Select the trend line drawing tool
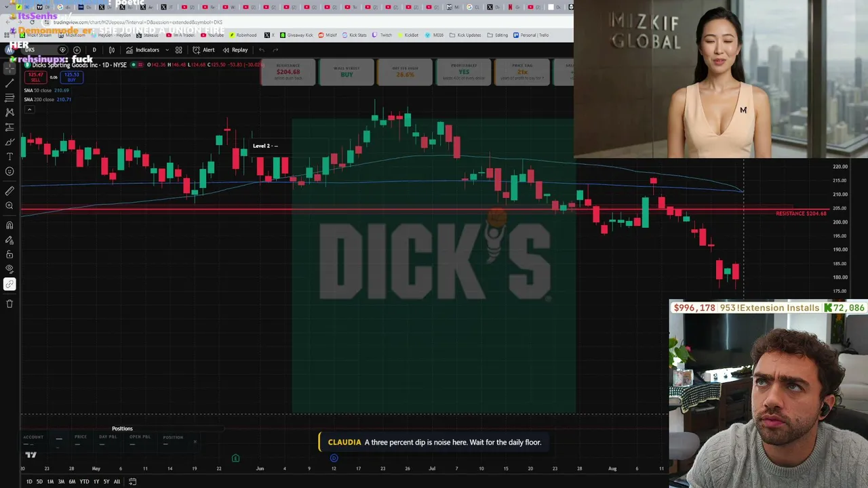Image resolution: width=868 pixels, height=488 pixels. pyautogui.click(x=9, y=83)
